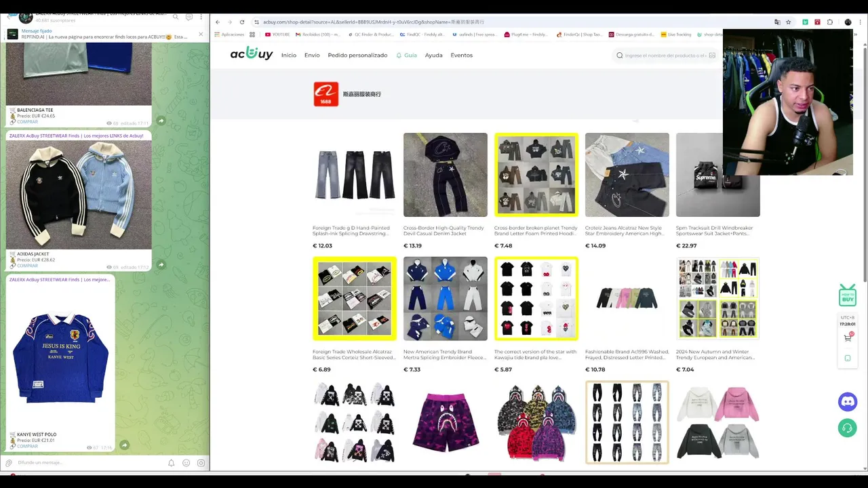The width and height of the screenshot is (868, 488).
Task: Focus the Telegram message input field
Action: pos(88,463)
